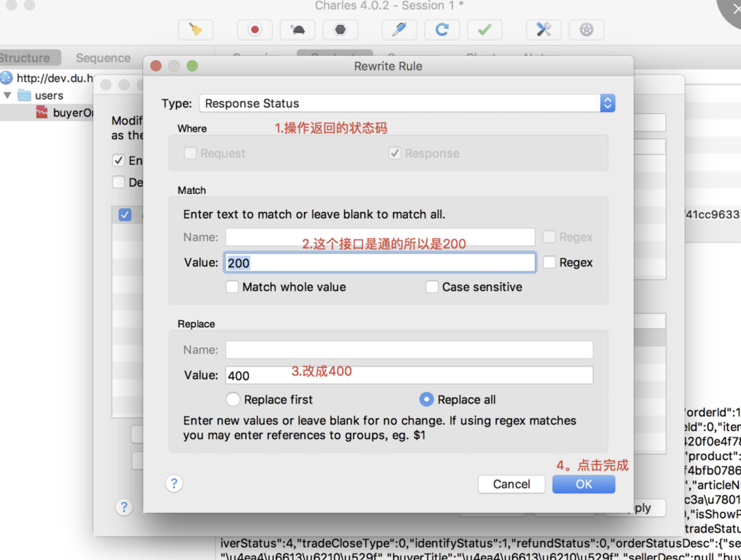This screenshot has width=741, height=560.
Task: Select http://dev.du.h host in tree
Action: pos(55,78)
